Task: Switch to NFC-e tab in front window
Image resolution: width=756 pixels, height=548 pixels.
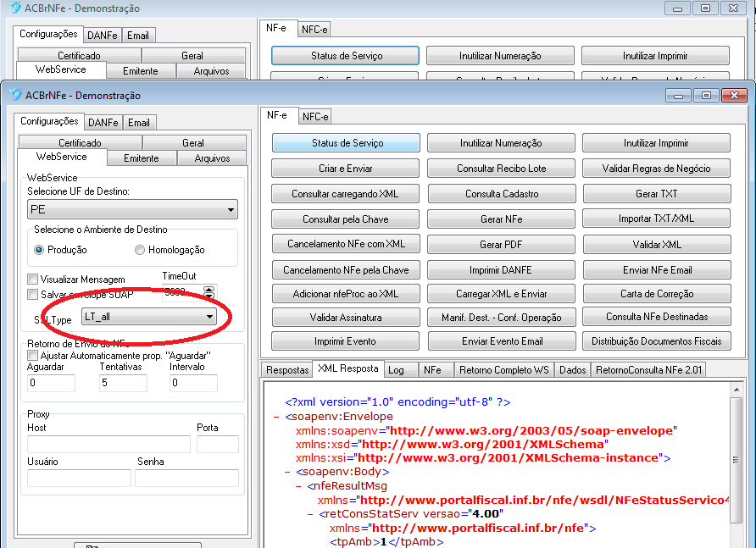Action: [315, 117]
